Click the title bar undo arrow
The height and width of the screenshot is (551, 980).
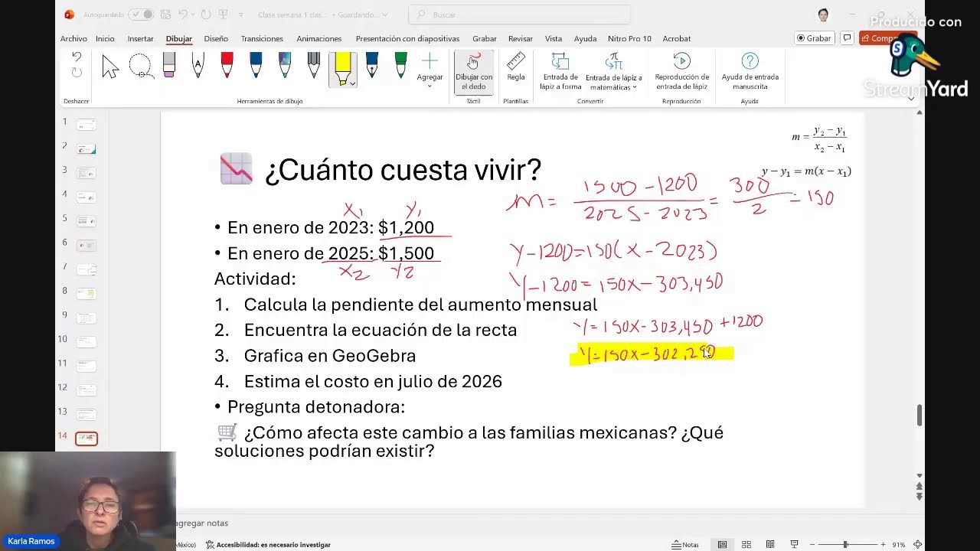pos(182,15)
